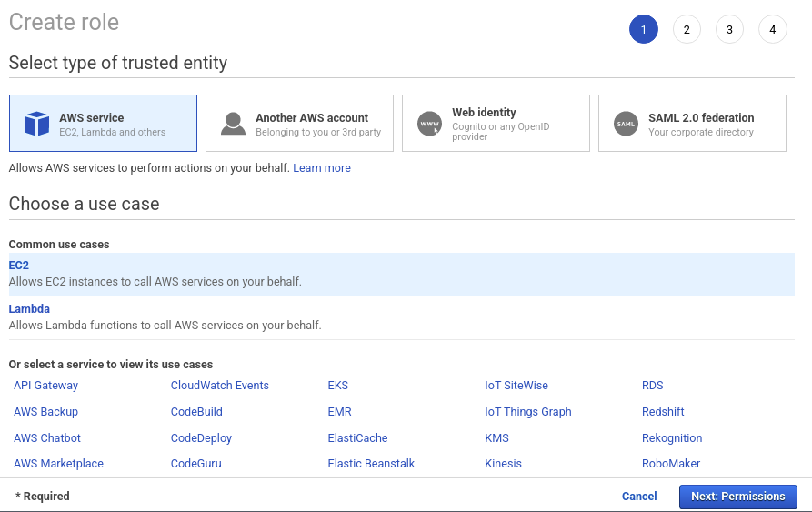The width and height of the screenshot is (812, 512).
Task: Select AWS Backup service
Action: pos(45,412)
